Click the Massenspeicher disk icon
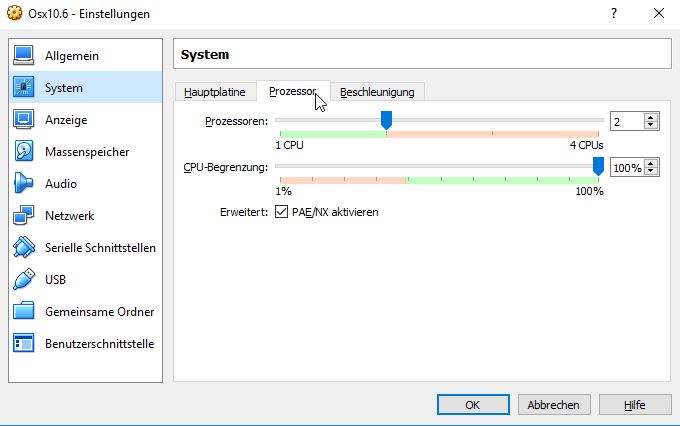 click(x=23, y=151)
